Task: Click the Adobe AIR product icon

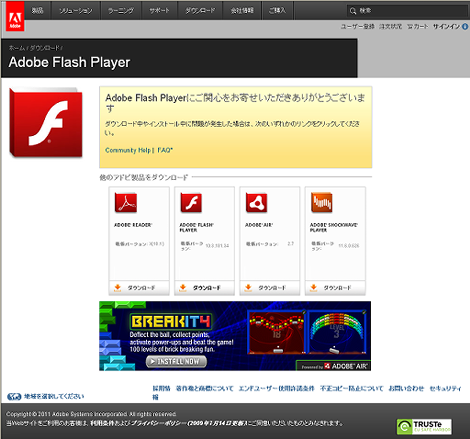Action: 256,202
